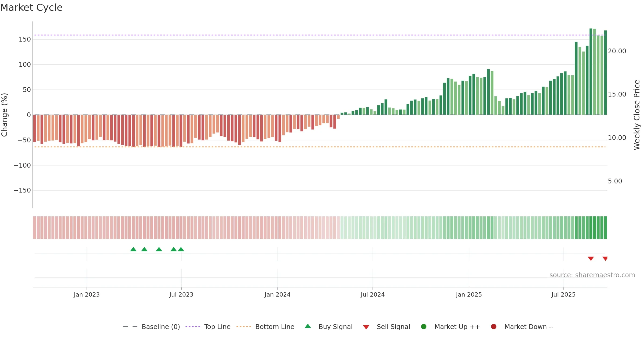Toggle the Buy Signal legend entry
Viewport: 644px width, 362px height.
point(328,327)
